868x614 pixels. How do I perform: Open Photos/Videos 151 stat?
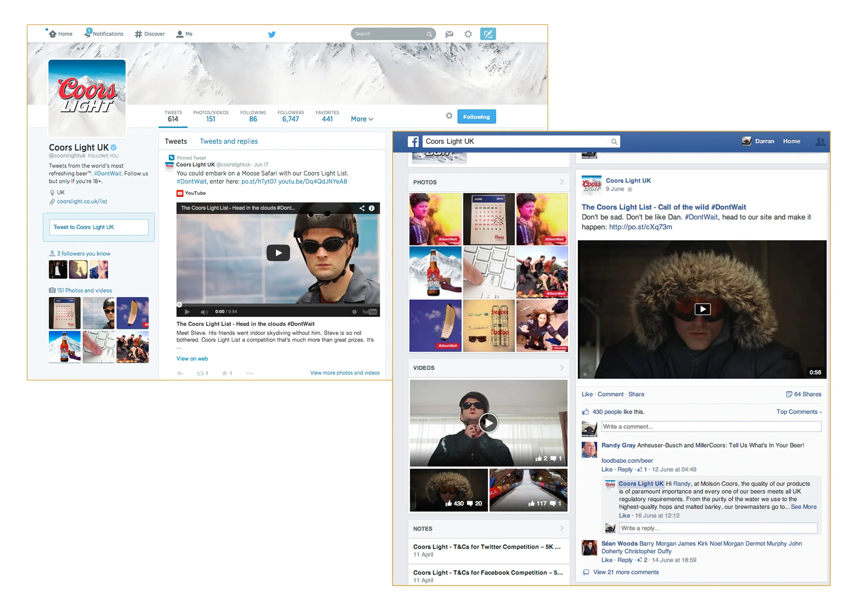pyautogui.click(x=210, y=116)
